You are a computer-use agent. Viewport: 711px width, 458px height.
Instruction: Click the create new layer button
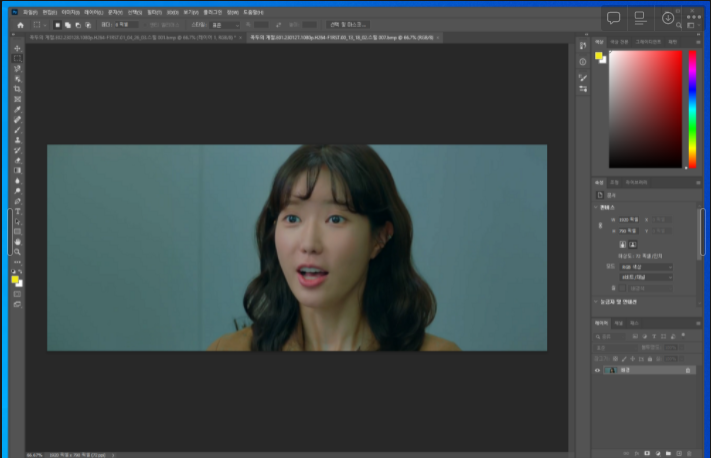[679, 453]
